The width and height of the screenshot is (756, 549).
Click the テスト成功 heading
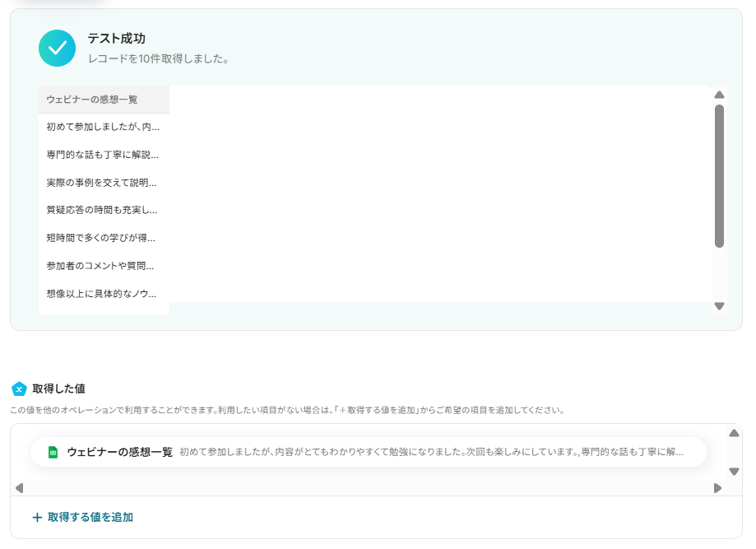[x=116, y=39]
